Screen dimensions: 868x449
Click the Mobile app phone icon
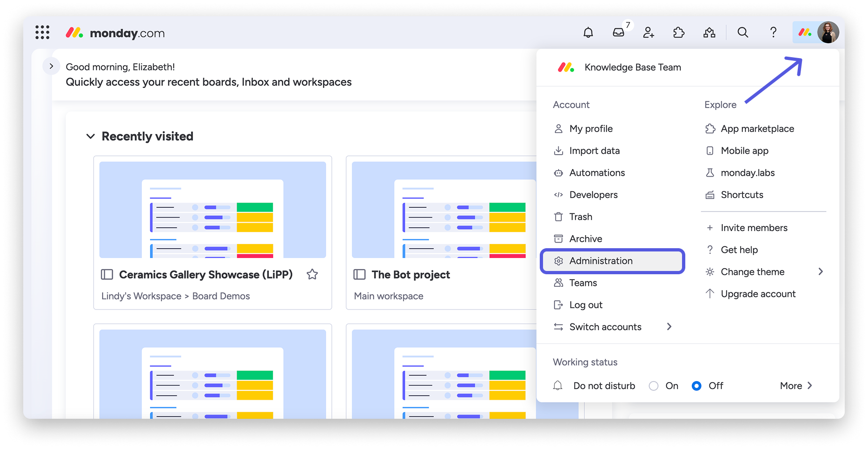710,151
